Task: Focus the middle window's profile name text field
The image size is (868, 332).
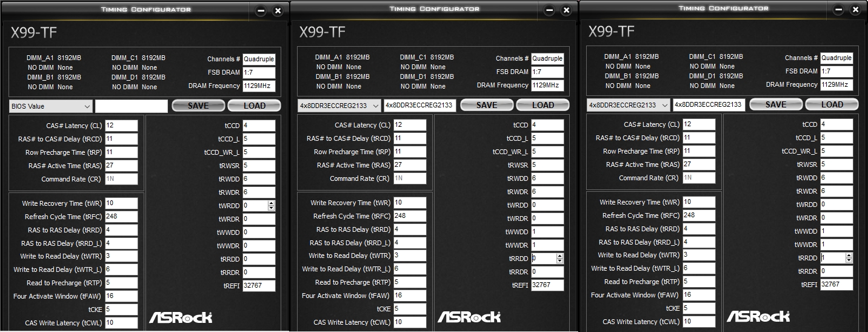Action: click(x=420, y=106)
